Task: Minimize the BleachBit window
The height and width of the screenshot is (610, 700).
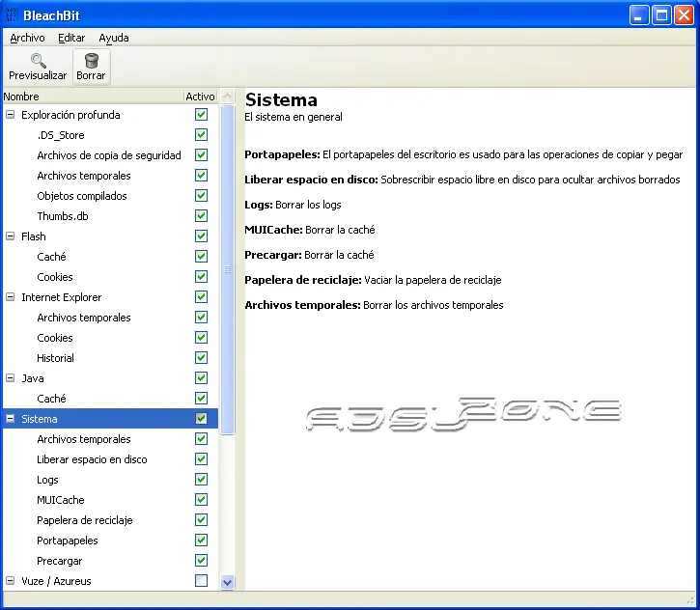Action: pyautogui.click(x=639, y=15)
